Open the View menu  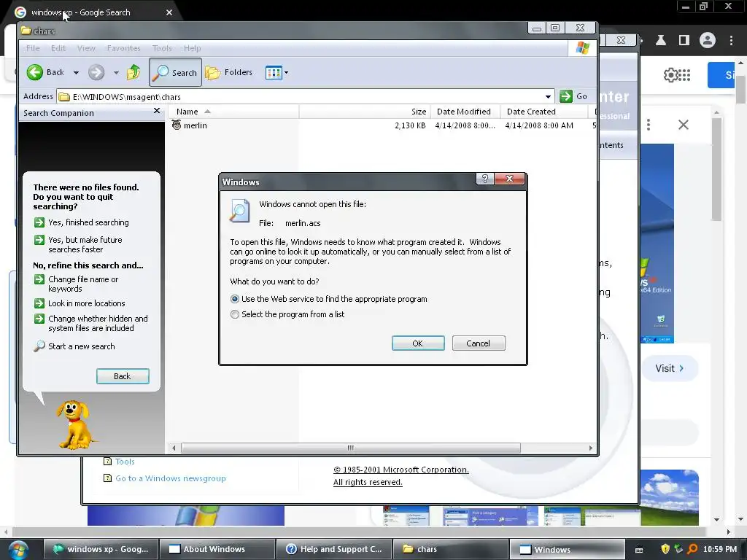coord(86,48)
